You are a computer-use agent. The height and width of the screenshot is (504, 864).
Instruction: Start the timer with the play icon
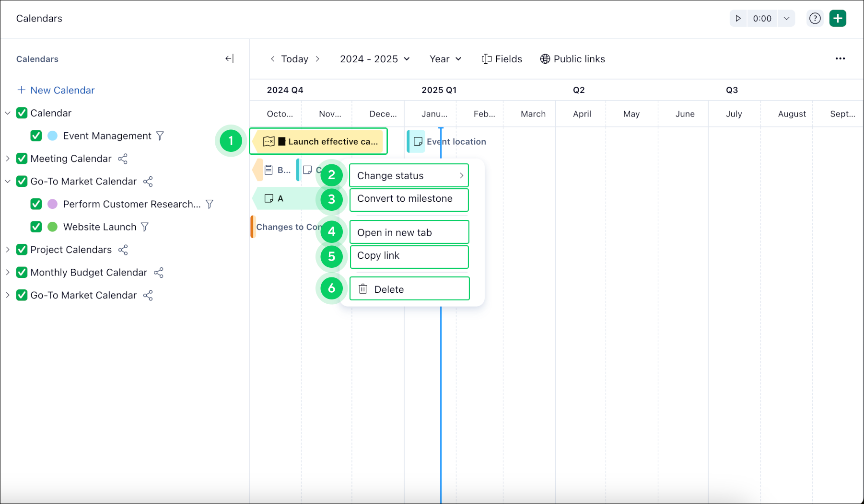point(738,18)
